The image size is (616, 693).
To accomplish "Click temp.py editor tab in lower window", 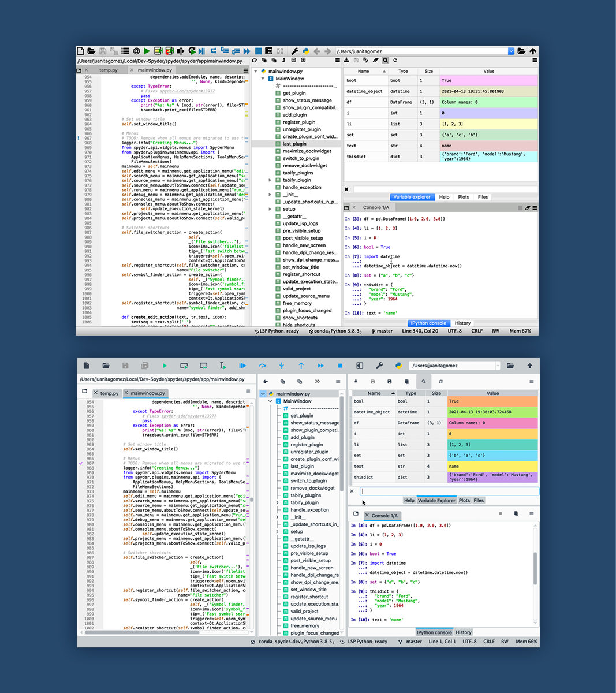I will click(x=109, y=393).
